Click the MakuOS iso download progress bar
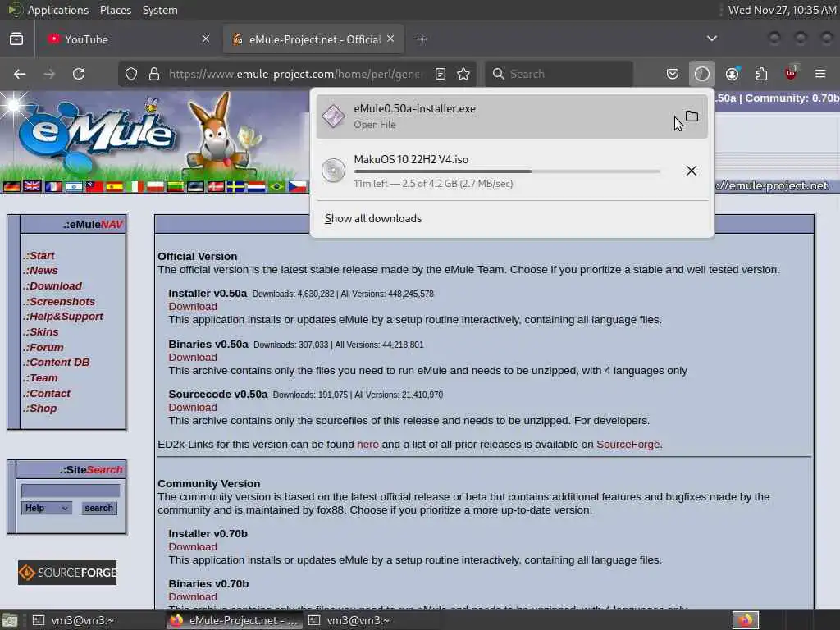 tap(507, 171)
